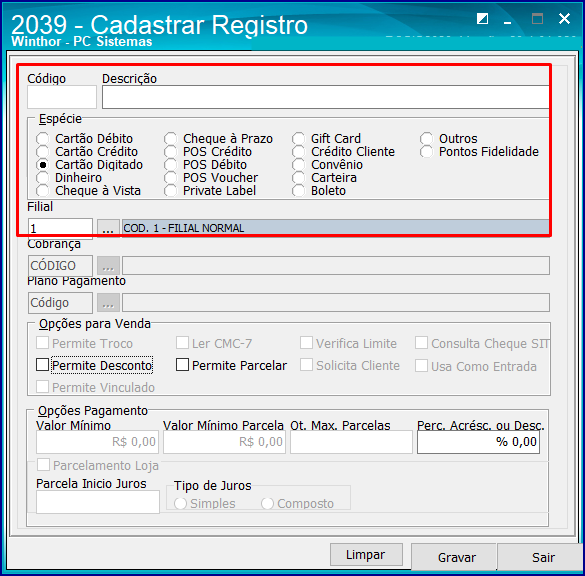
Task: Click Qt. Max. Parcelas field
Action: click(351, 442)
